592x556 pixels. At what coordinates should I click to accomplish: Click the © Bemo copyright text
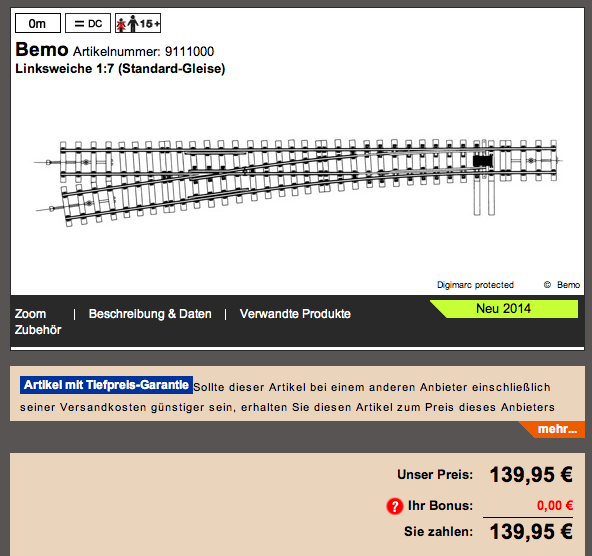coord(562,285)
